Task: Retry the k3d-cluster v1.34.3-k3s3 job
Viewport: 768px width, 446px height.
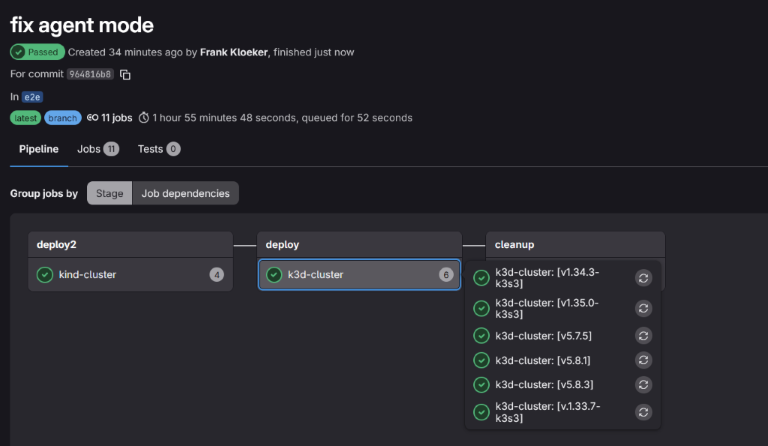Action: tap(644, 278)
